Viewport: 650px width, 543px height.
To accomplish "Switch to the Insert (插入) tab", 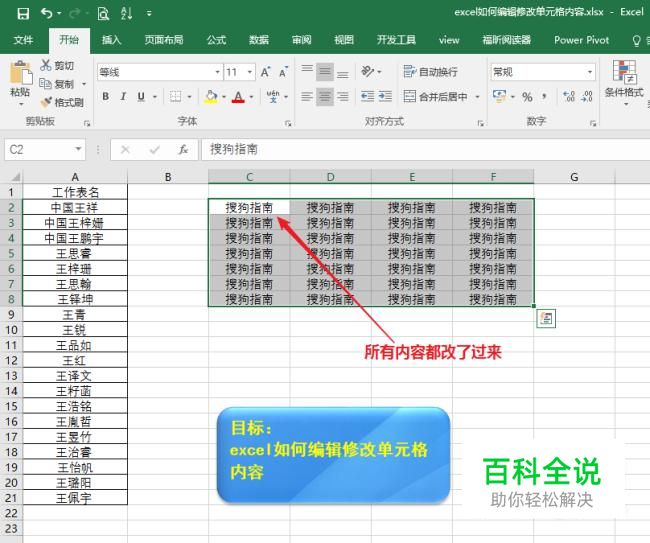I will pos(112,40).
